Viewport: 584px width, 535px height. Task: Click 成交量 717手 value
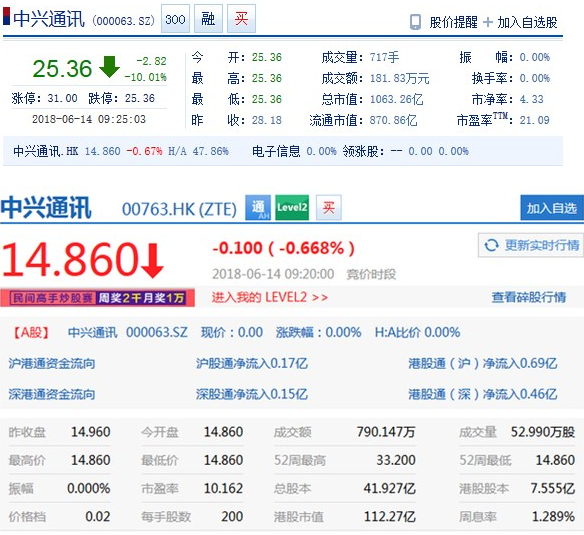[384, 57]
